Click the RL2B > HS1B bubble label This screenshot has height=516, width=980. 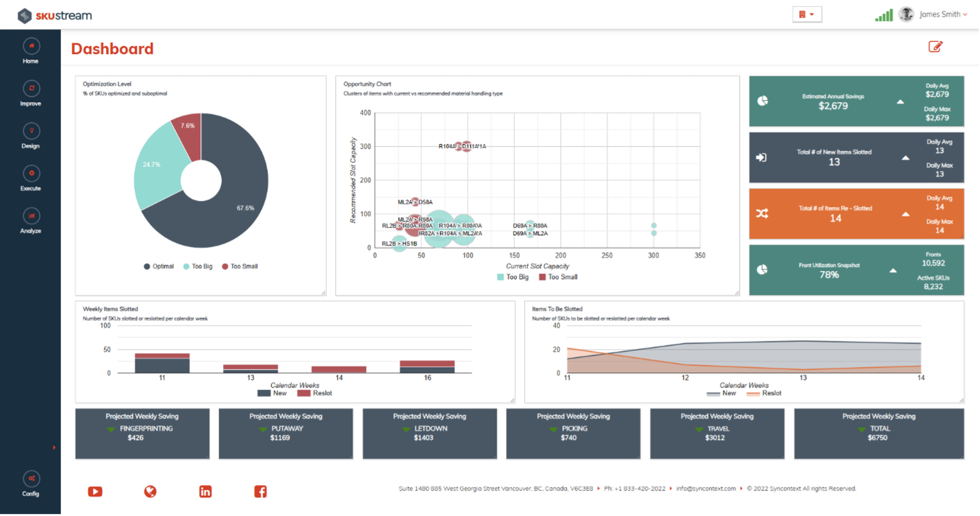pos(399,244)
